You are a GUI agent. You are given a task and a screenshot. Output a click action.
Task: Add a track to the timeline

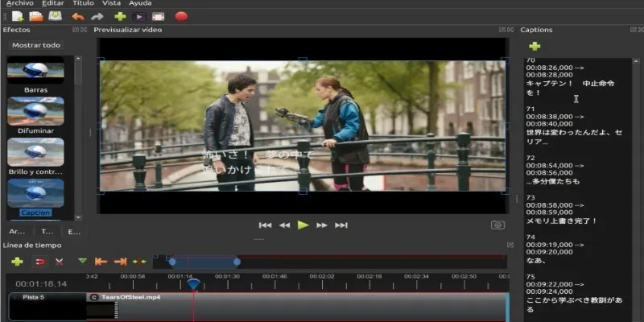click(x=17, y=262)
